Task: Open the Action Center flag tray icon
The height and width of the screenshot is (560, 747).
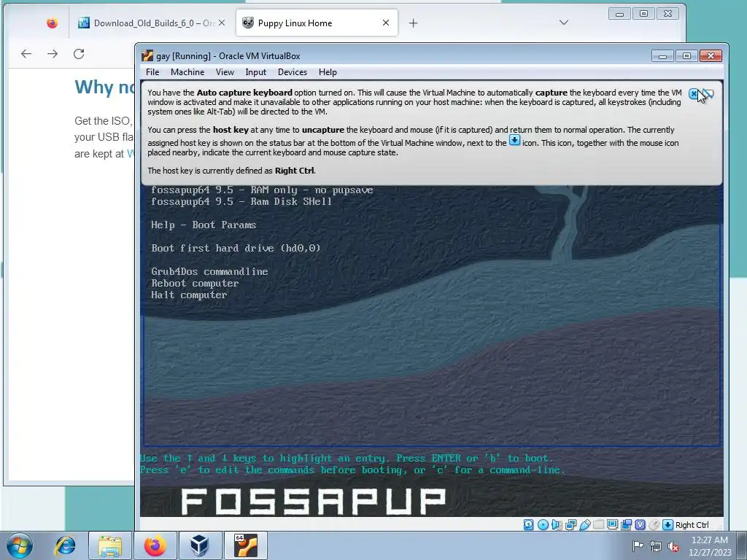Action: (638, 545)
